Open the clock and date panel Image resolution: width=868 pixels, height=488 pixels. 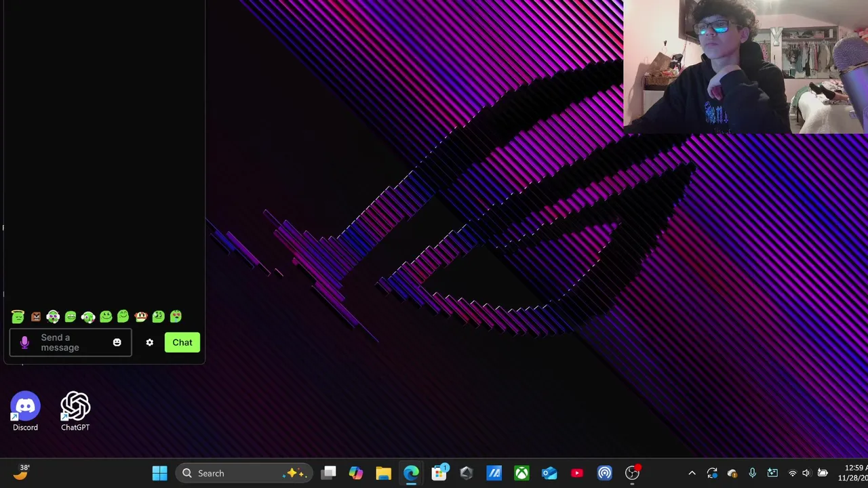tap(853, 473)
